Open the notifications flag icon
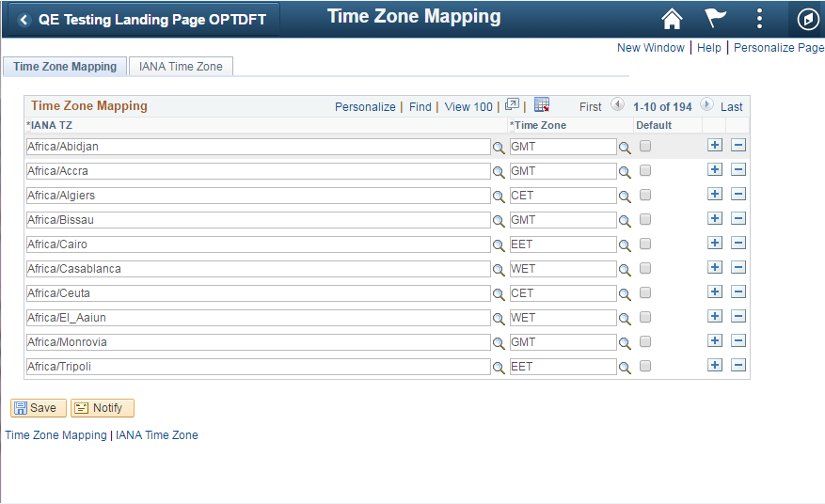 (x=716, y=19)
